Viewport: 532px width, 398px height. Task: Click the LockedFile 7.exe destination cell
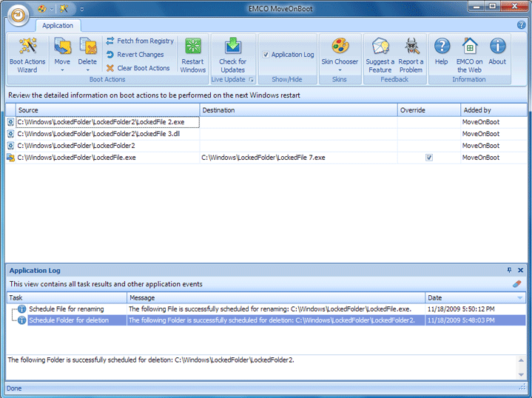(x=299, y=158)
